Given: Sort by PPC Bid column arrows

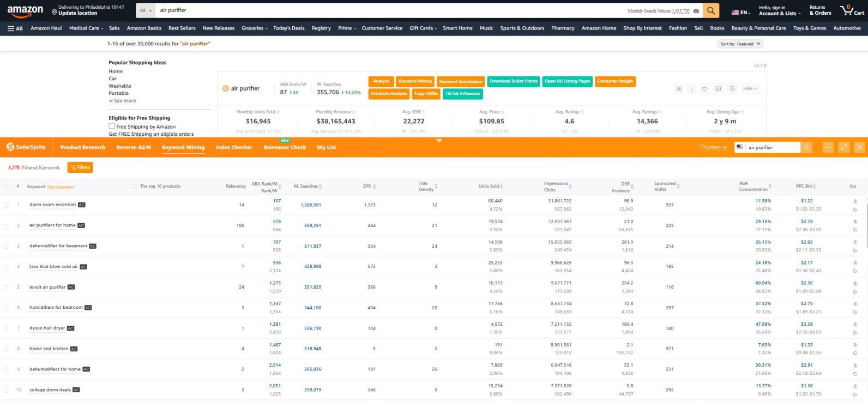Looking at the screenshot, I should pos(814,187).
